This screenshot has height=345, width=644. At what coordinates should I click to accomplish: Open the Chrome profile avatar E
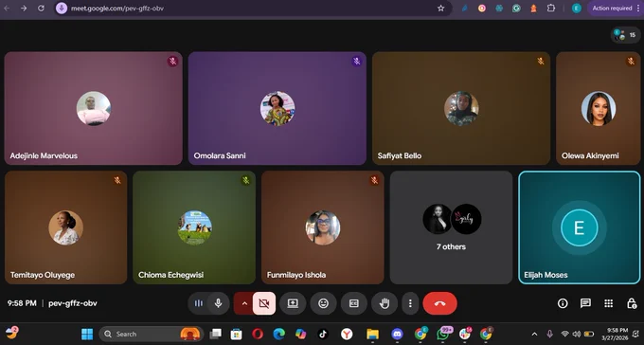click(577, 8)
